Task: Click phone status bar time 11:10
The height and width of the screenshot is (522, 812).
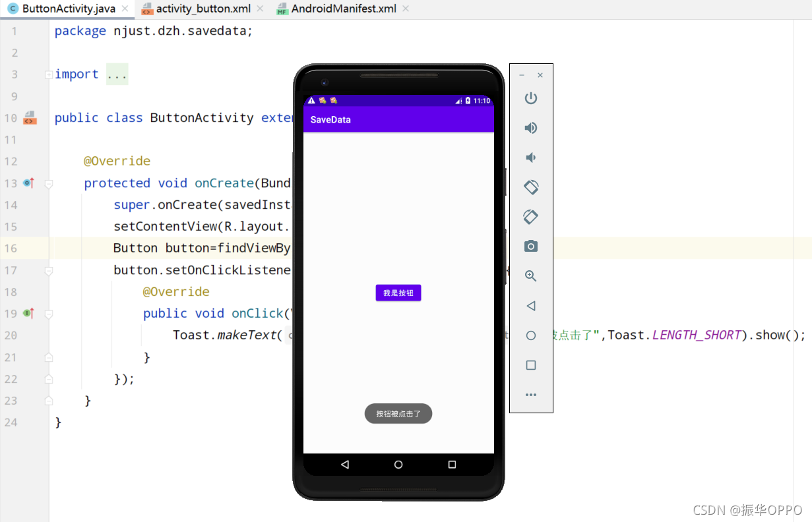Action: 482,101
